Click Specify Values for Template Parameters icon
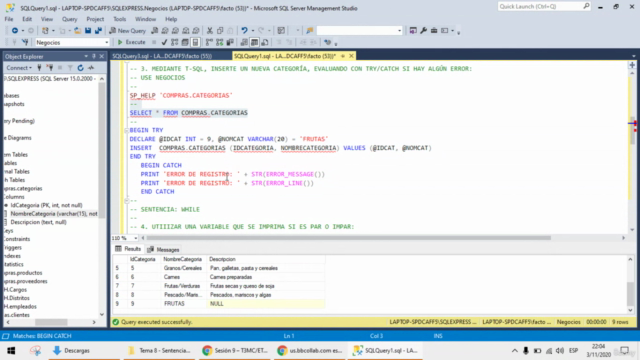640x360 pixels. tap(327, 42)
